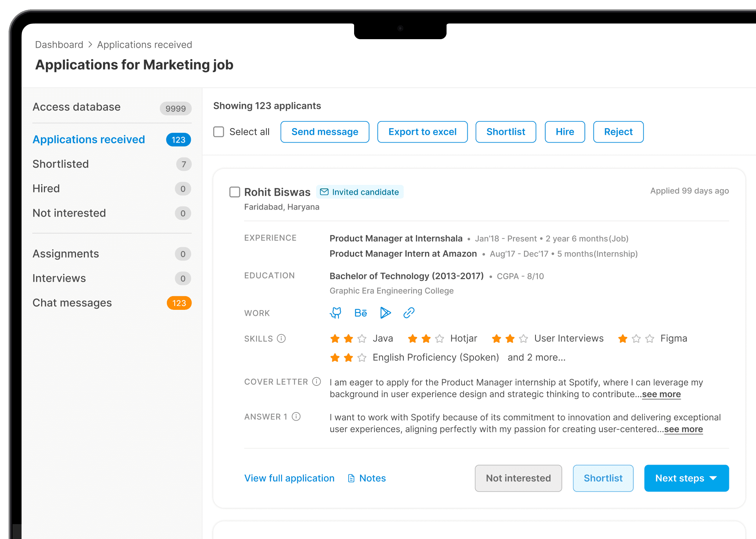Expand Answer 1 see more link
This screenshot has width=756, height=539.
click(x=683, y=429)
